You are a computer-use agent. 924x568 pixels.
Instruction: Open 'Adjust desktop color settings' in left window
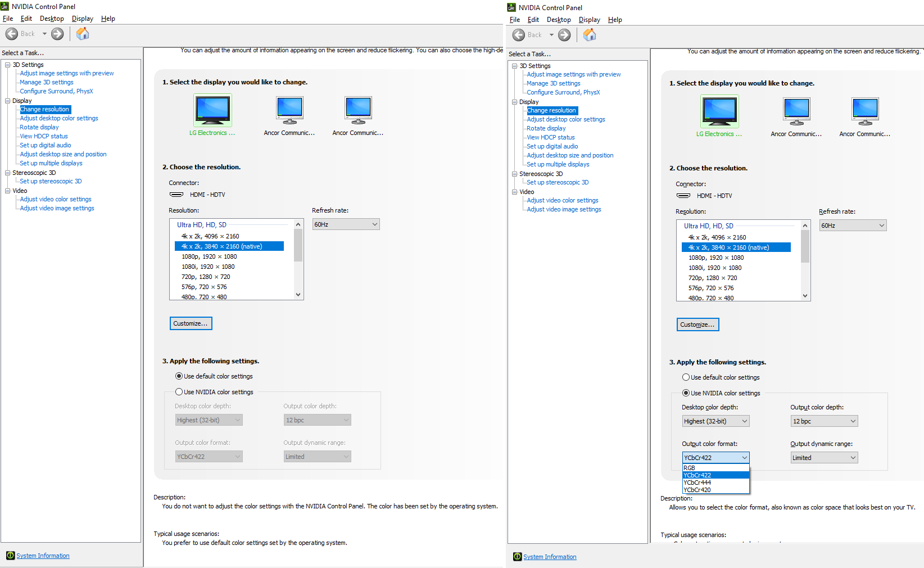(x=59, y=118)
